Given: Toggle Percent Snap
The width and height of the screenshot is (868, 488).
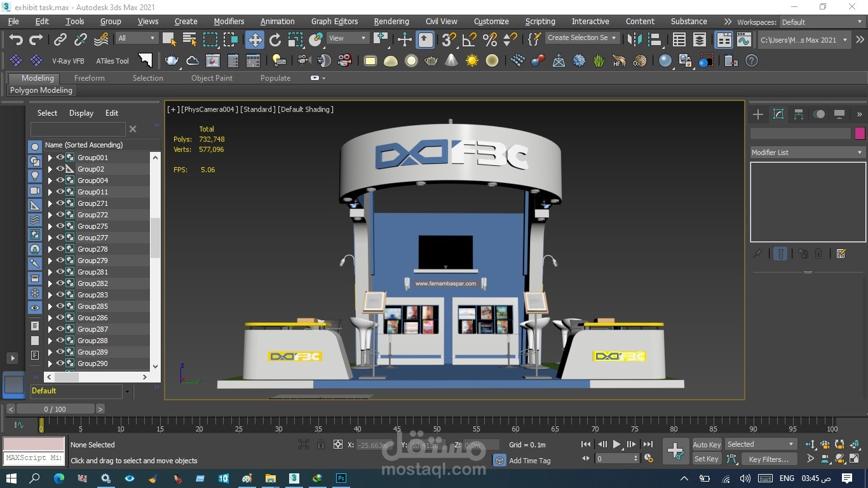Looking at the screenshot, I should [489, 40].
